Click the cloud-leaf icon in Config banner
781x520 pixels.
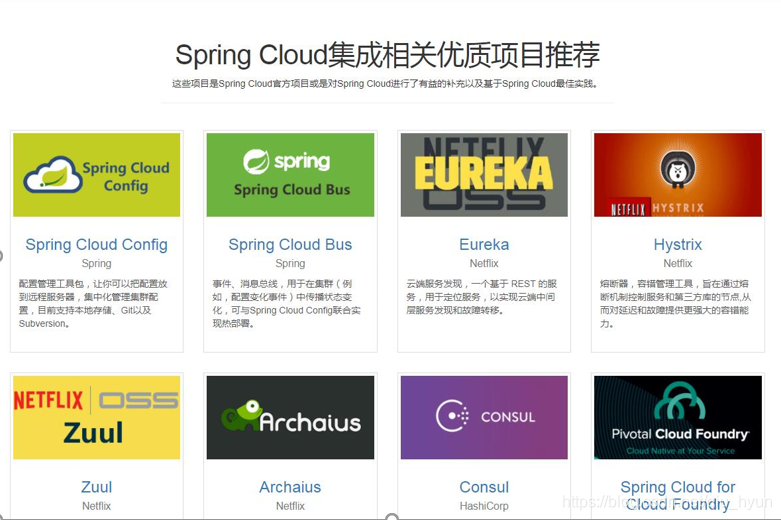tap(53, 174)
